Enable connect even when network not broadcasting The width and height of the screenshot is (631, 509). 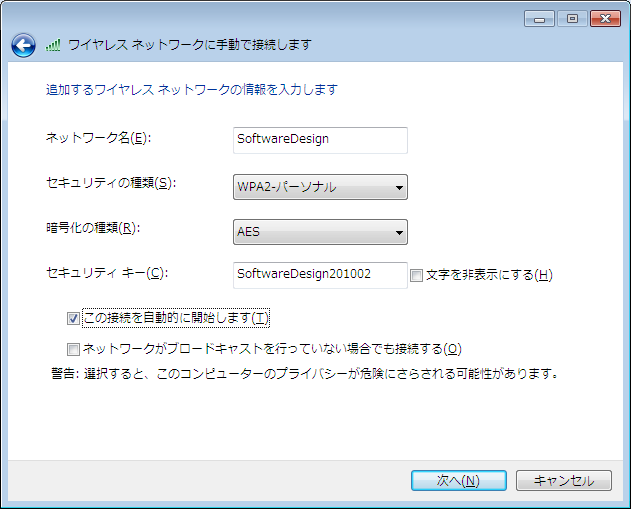pos(73,349)
